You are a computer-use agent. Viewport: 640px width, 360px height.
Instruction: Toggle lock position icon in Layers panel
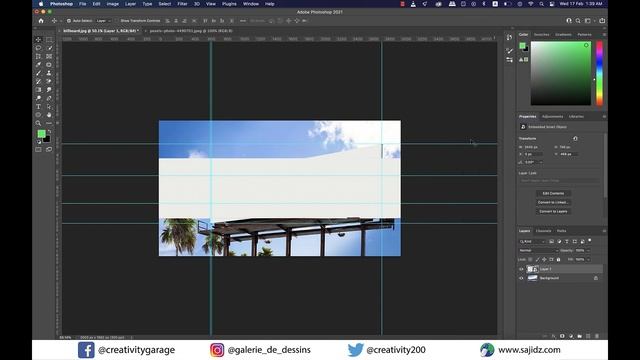pos(544,259)
